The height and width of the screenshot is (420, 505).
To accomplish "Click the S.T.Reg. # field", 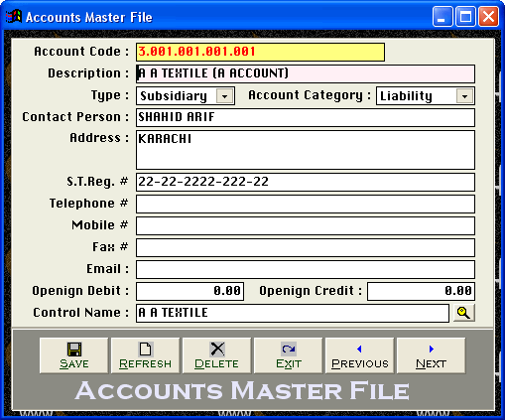I will [x=306, y=182].
